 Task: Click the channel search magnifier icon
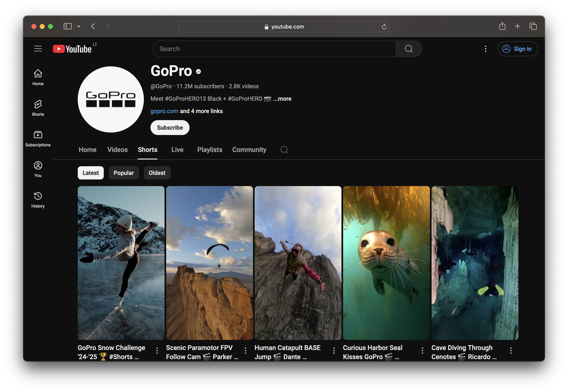coord(284,149)
